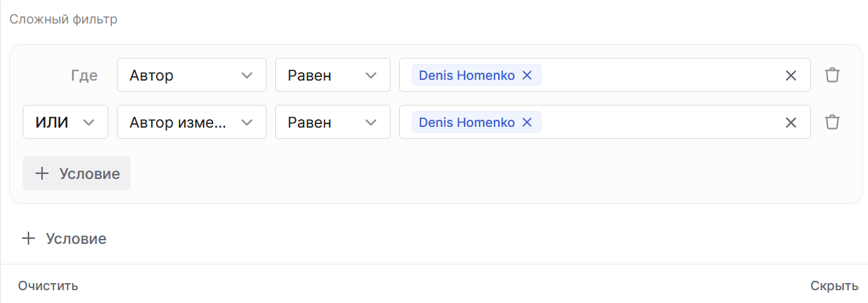This screenshot has height=303, width=868.
Task: Open the Автор field dropdown
Action: point(191,76)
